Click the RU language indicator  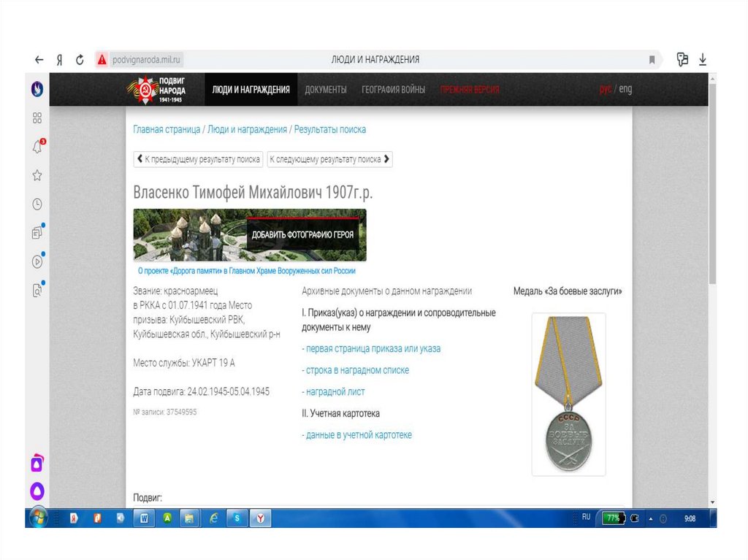coord(587,517)
